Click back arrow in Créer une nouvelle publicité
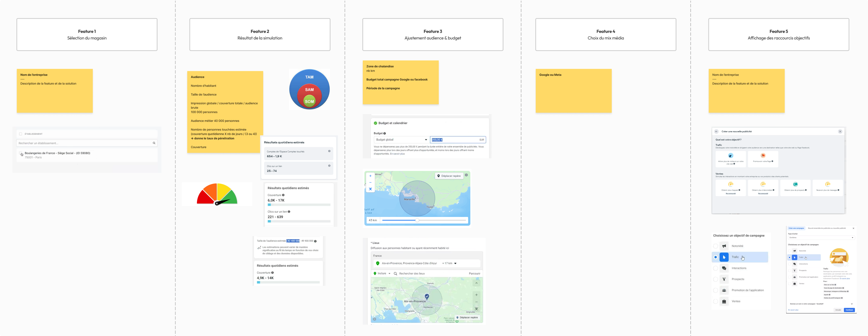The width and height of the screenshot is (868, 336). (x=716, y=131)
